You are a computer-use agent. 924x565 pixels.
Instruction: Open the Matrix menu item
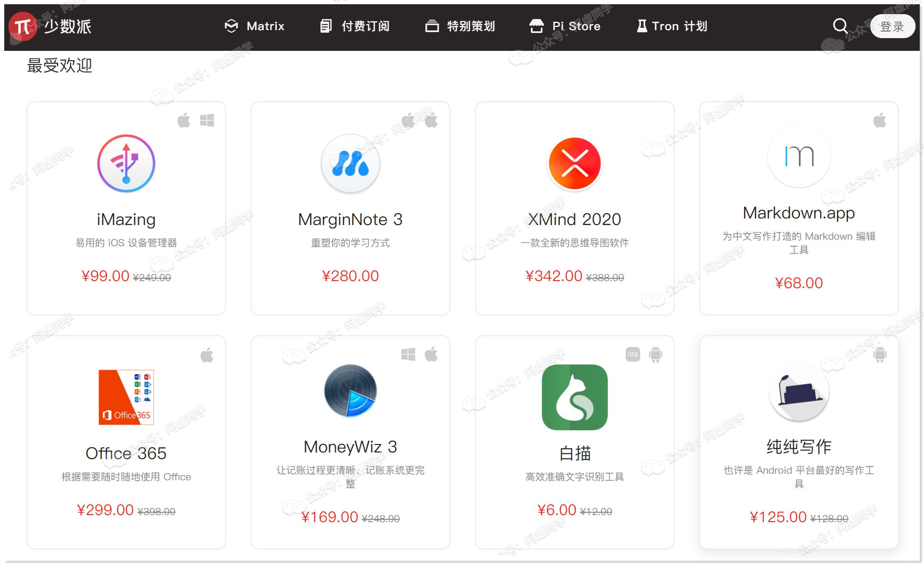[x=254, y=26]
